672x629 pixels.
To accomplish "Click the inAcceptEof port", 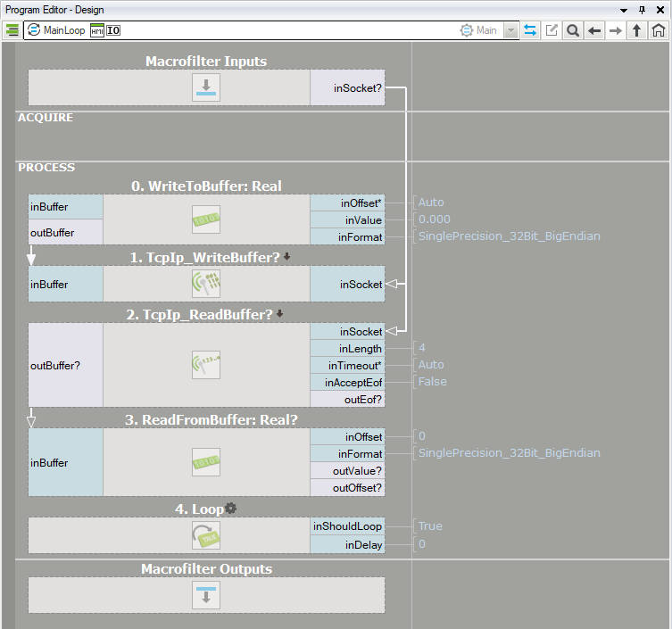I will coord(347,382).
